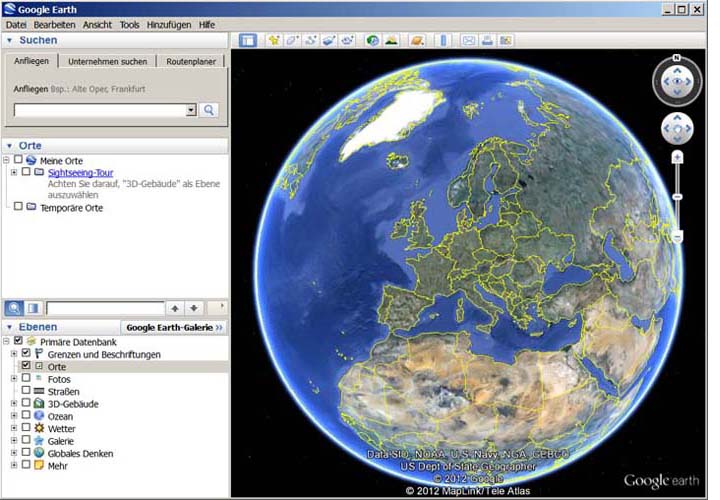
Task: Click the planet switcher icon in the toolbar
Action: click(416, 40)
